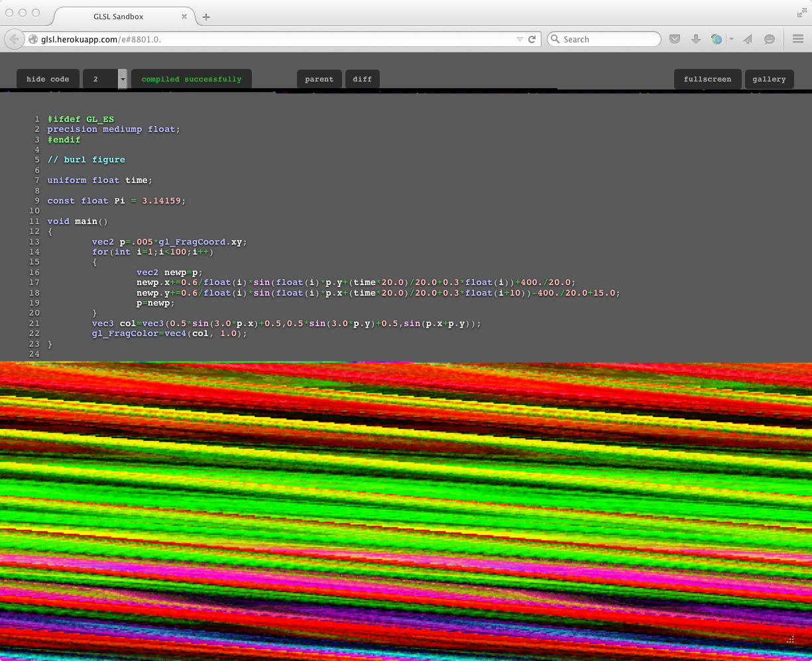Go back with the browser back arrow

coord(15,40)
